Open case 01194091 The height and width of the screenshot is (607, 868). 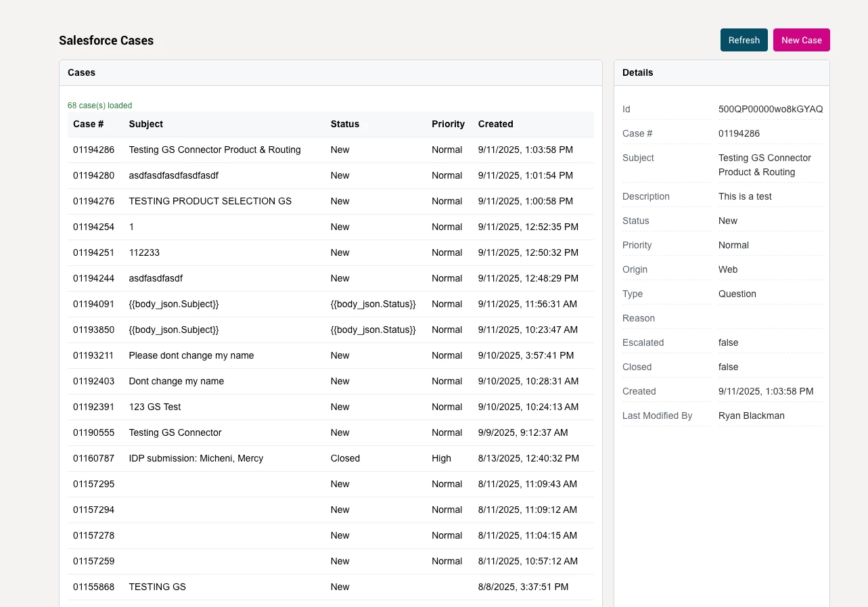pos(331,304)
